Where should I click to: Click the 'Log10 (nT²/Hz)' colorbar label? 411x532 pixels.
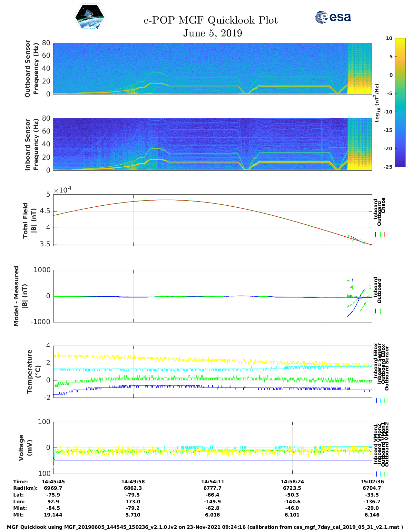tap(377, 103)
